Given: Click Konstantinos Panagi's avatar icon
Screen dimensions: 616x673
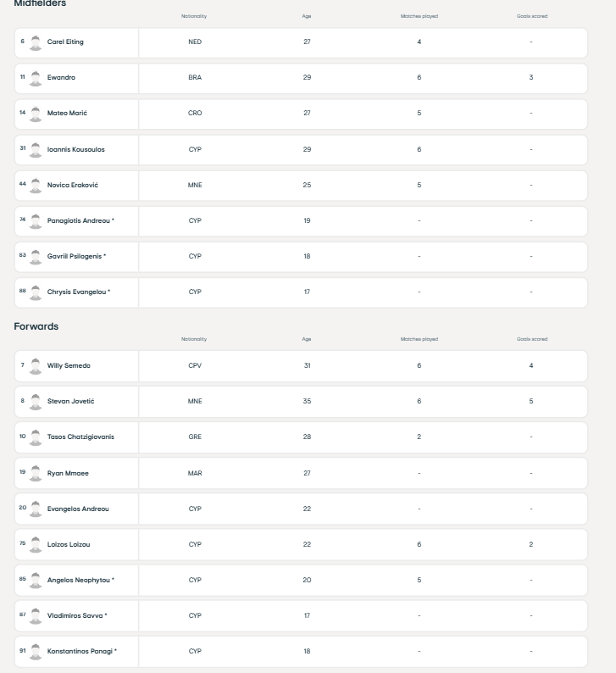Looking at the screenshot, I should point(36,651).
